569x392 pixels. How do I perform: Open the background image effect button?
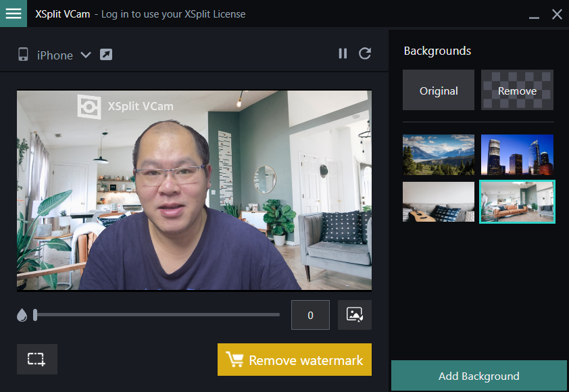click(355, 315)
